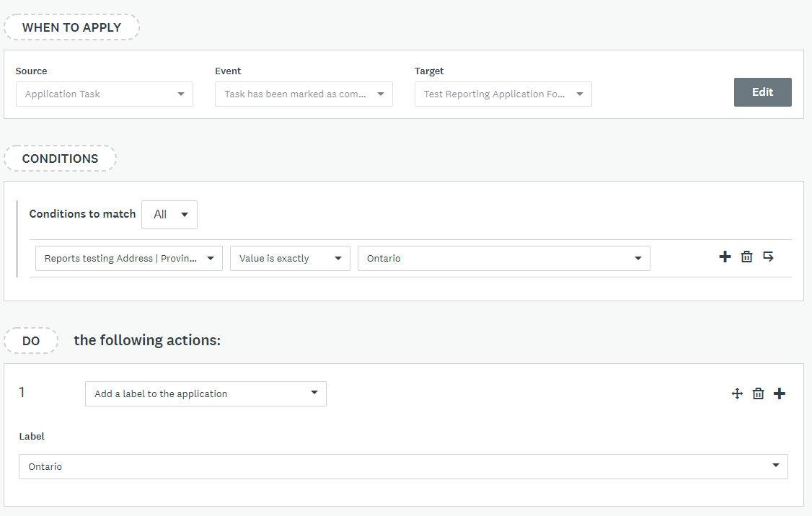Click the Source field caption
This screenshot has width=812, height=516.
click(x=31, y=71)
